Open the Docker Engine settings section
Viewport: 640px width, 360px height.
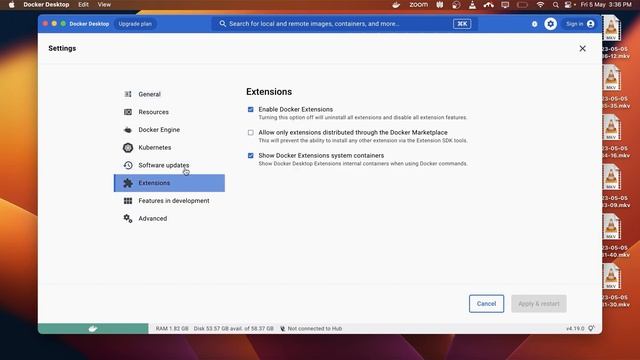click(169, 129)
